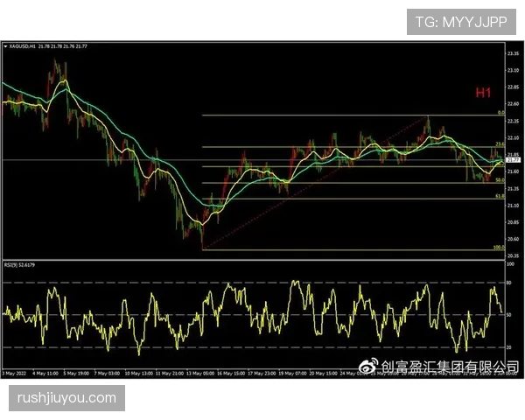Click the 22.85 price scale label

click(x=513, y=87)
